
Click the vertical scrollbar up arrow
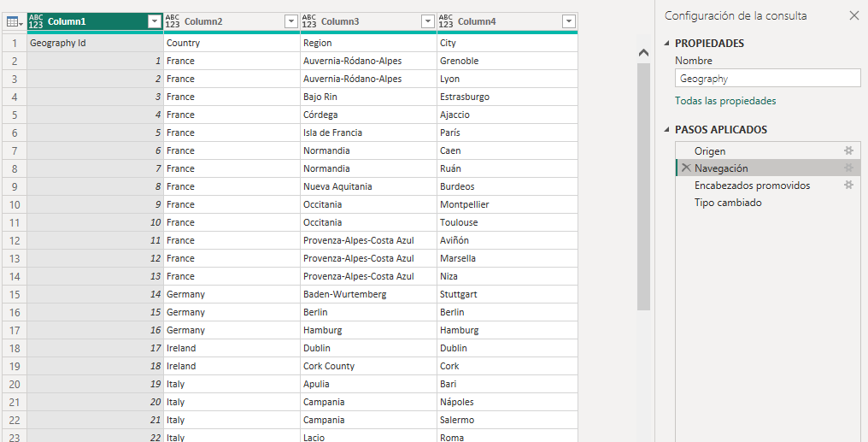tap(644, 53)
